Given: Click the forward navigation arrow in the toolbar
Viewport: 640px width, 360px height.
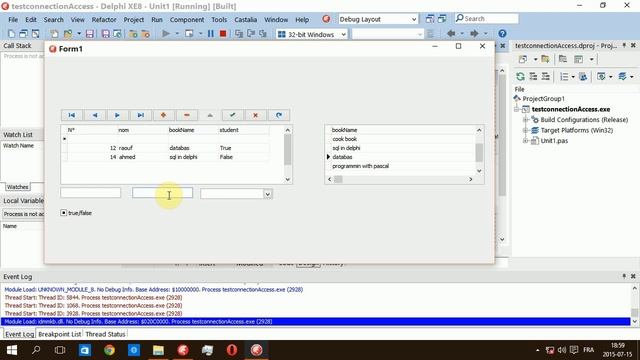Looking at the screenshot, I should 474,33.
